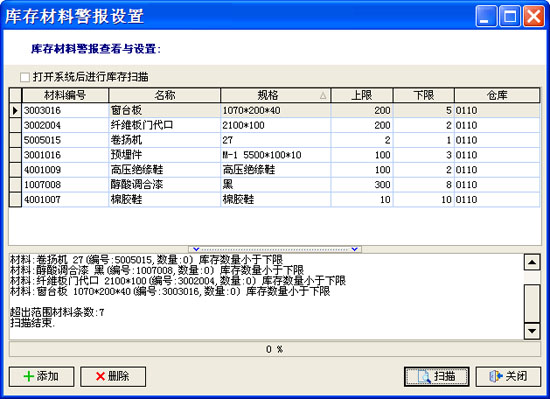Sort by 仓库 column header
The height and width of the screenshot is (399, 550).
(497, 95)
